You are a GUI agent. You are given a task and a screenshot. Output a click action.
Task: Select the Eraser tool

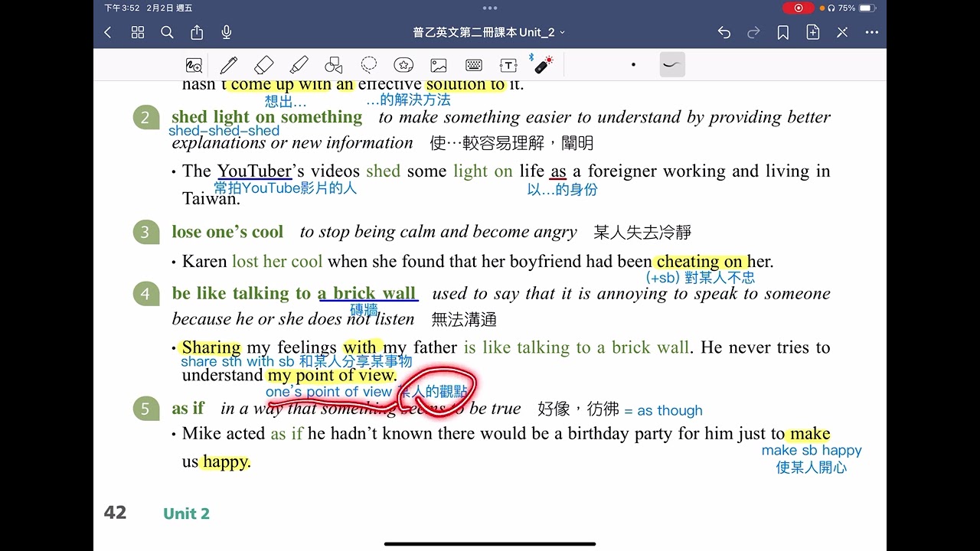tap(263, 65)
